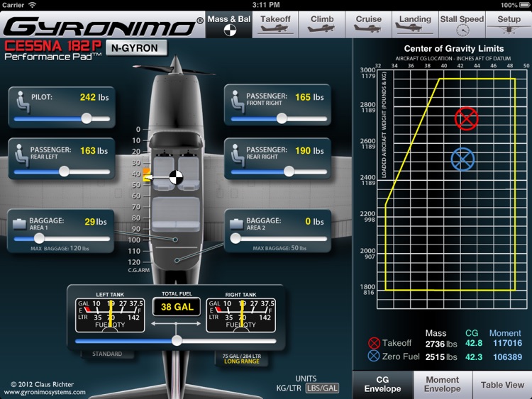Viewport: 532px width, 399px height.
Task: Select the STANDARD fuel tank option
Action: click(107, 354)
